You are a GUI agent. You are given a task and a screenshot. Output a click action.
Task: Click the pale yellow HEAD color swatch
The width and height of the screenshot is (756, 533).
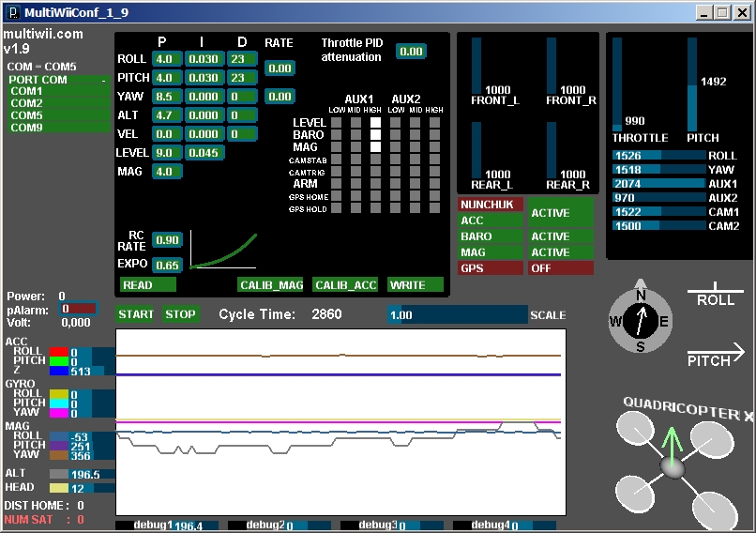(59, 488)
